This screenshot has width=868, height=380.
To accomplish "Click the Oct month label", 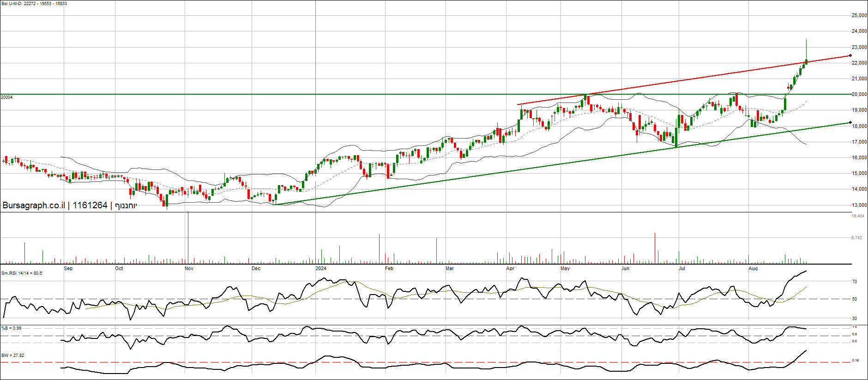I will 119,269.
